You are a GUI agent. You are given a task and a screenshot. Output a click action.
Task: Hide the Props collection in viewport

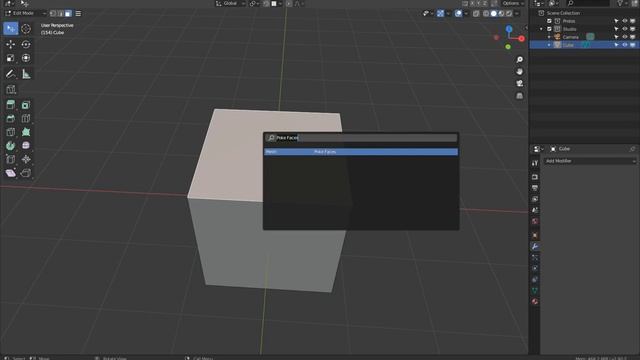pyautogui.click(x=624, y=21)
